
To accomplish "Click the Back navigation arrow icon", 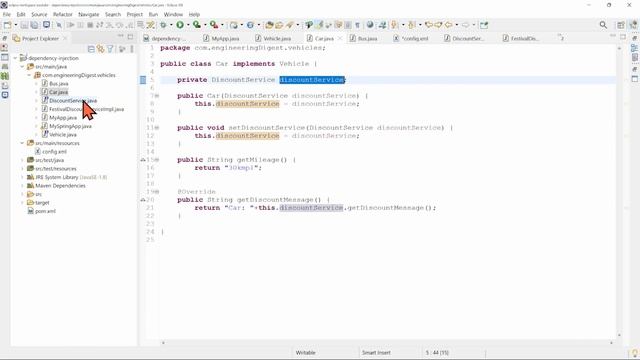I will click(449, 25).
